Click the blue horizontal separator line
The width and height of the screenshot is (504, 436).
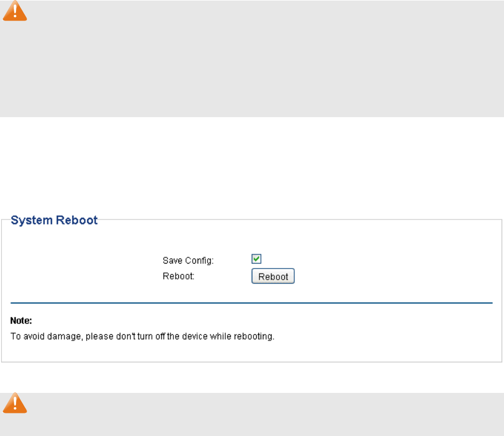(x=252, y=303)
